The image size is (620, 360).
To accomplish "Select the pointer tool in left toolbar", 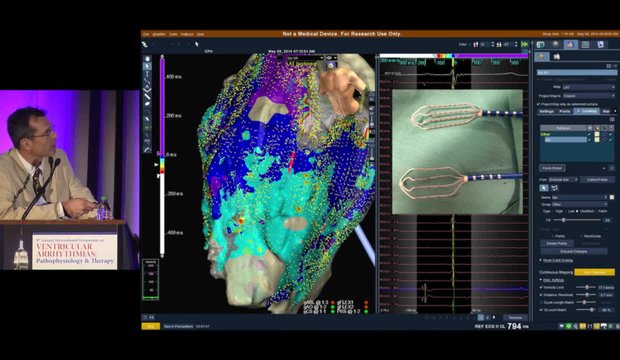I will coord(147,66).
